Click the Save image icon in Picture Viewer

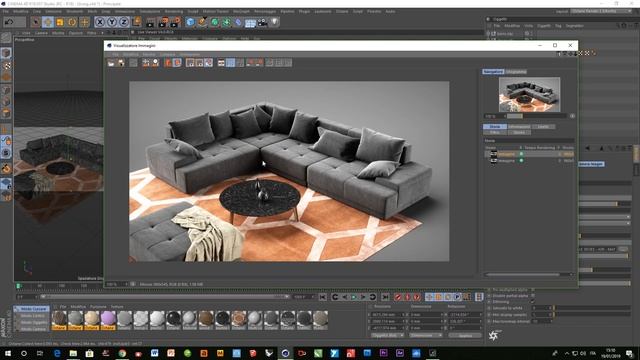[121, 63]
